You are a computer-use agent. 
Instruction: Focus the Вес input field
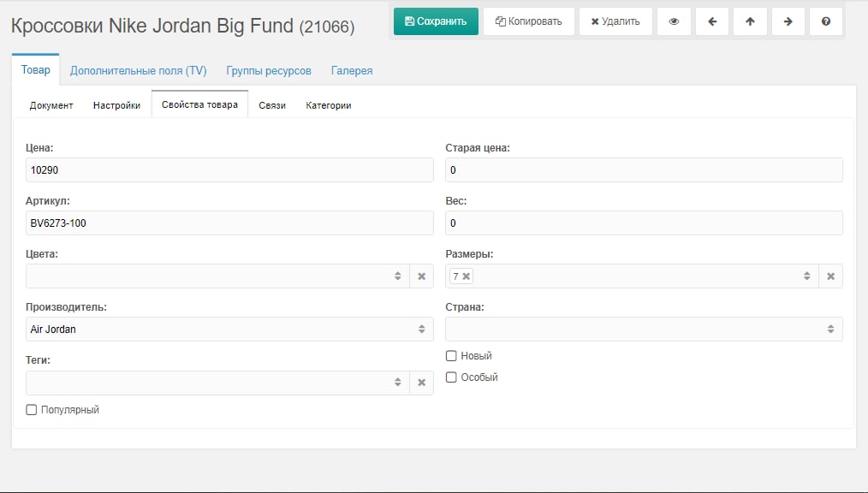644,223
